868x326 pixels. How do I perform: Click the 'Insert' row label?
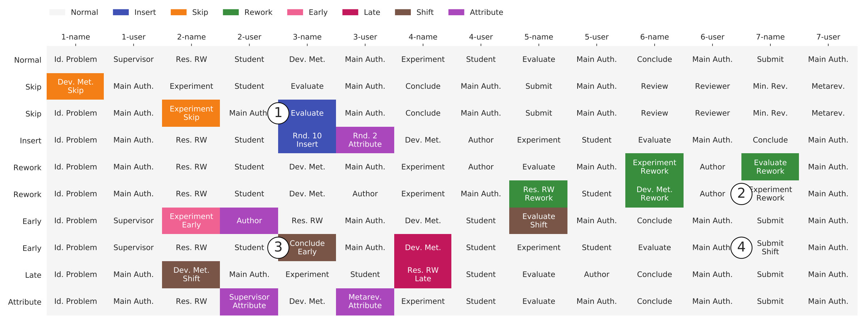(30, 141)
